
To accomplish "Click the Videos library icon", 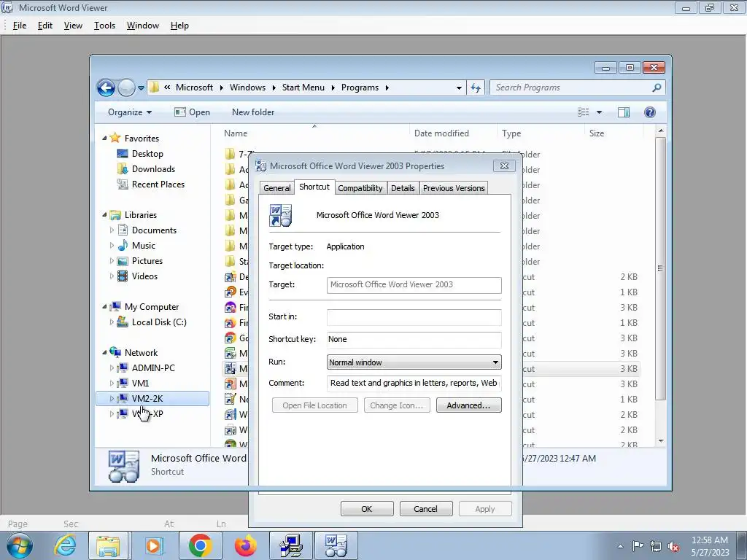I will click(123, 276).
